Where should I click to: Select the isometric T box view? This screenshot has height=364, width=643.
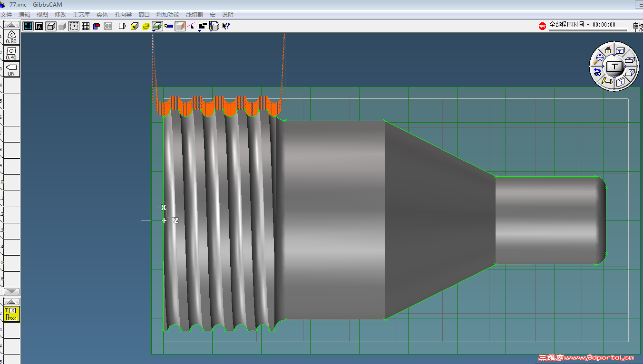tap(630, 72)
